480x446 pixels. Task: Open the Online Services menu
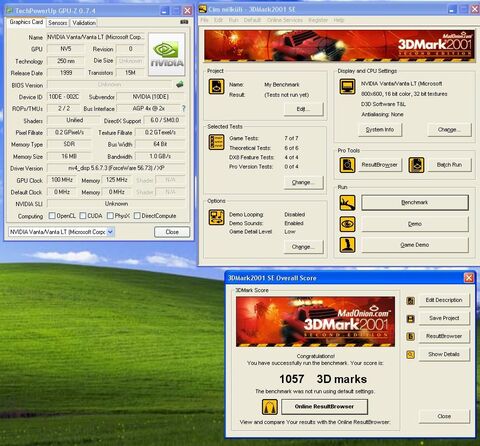[285, 20]
